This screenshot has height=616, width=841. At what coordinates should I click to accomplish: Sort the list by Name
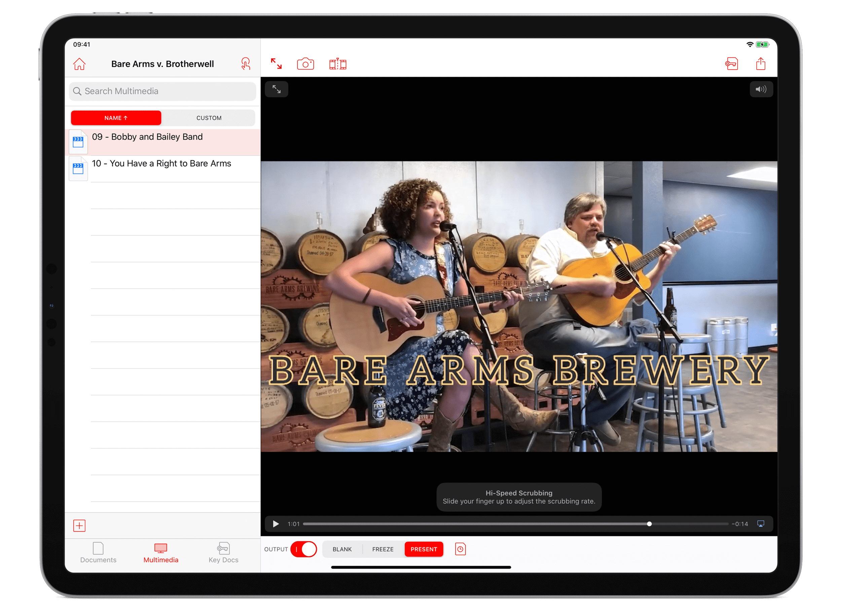pyautogui.click(x=116, y=118)
